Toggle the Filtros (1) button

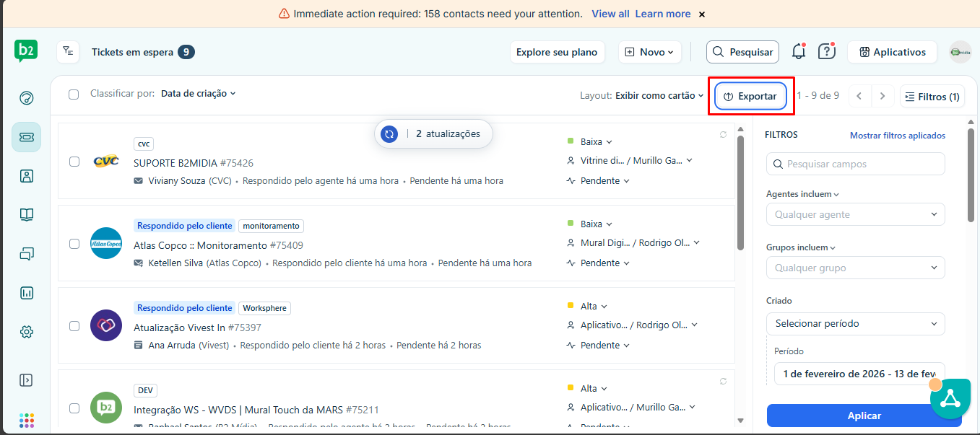[x=932, y=97]
